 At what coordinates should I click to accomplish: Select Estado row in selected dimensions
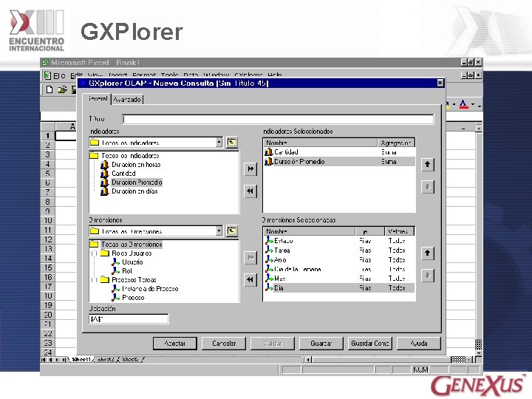click(x=339, y=241)
